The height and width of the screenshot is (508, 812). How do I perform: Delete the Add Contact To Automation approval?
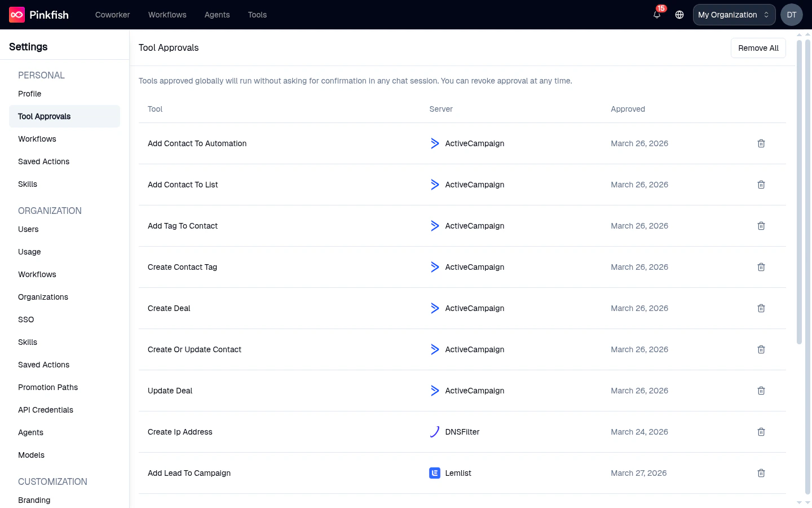click(761, 143)
